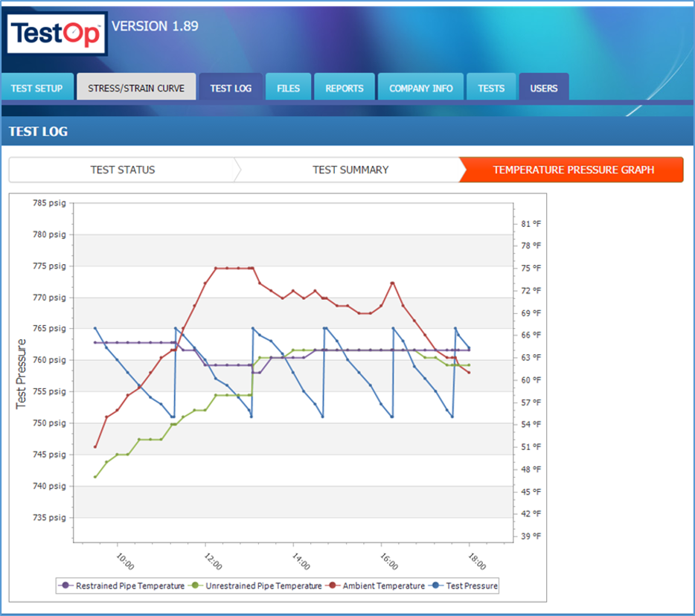Toggle Restrained Pipe Temperature legend marker
The height and width of the screenshot is (616, 695).
coord(66,586)
